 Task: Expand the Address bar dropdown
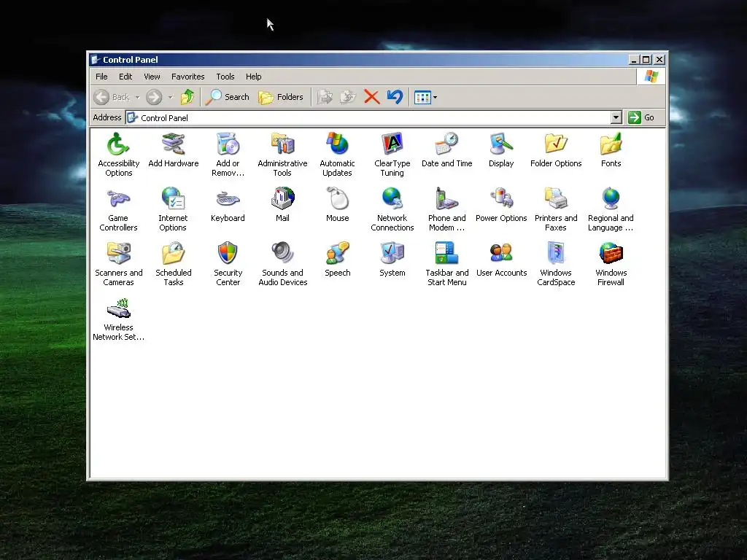(x=616, y=117)
